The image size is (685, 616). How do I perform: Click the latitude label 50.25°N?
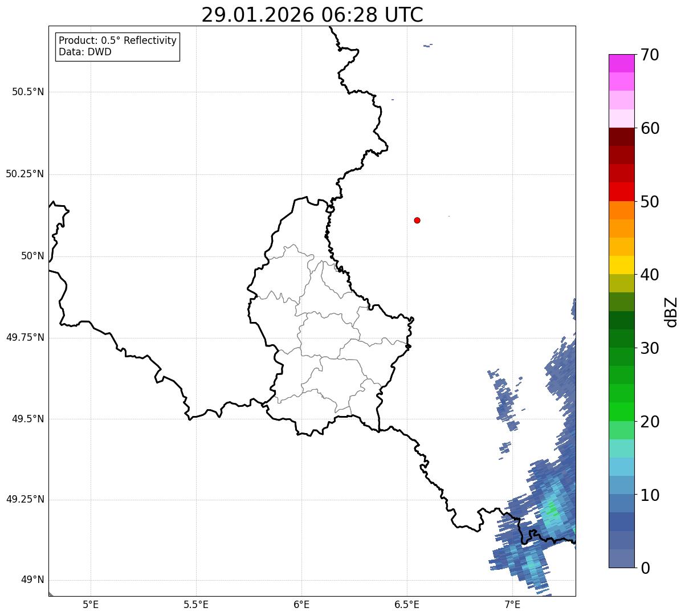[25, 174]
